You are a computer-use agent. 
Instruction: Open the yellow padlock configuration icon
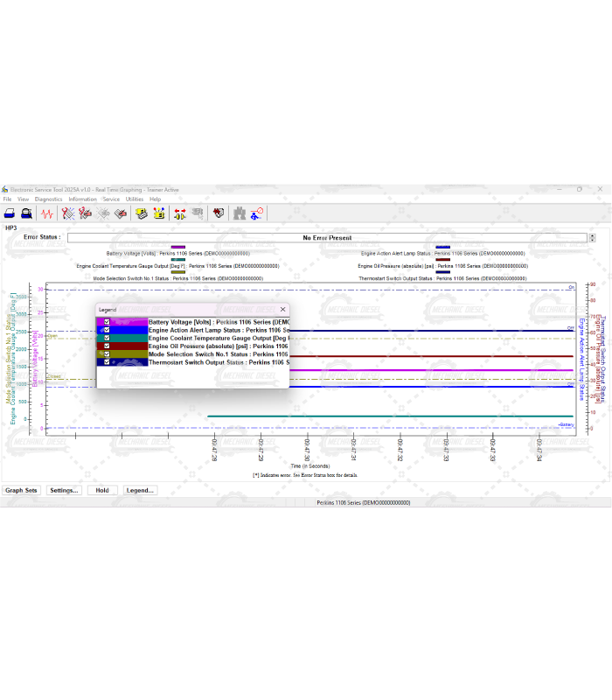[159, 213]
